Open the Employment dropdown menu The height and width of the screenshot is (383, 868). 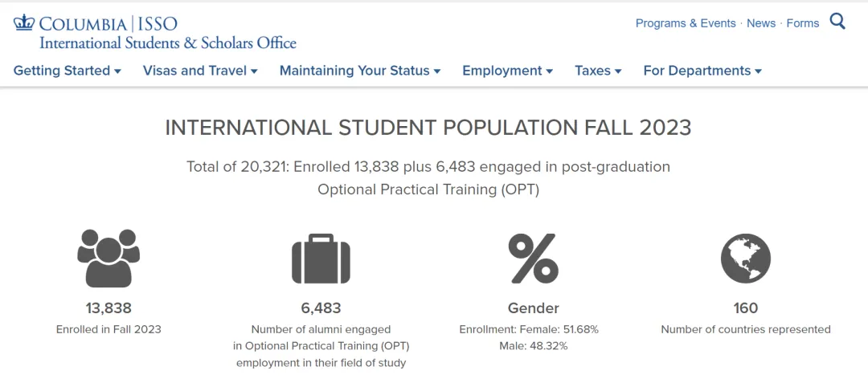508,71
